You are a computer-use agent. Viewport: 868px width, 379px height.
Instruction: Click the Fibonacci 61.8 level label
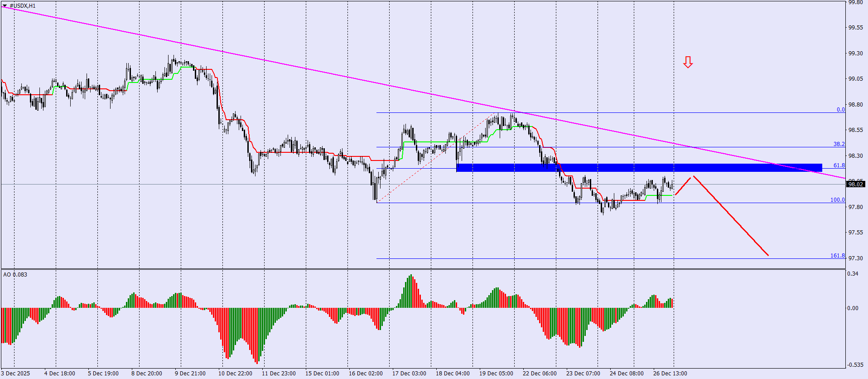(x=839, y=165)
